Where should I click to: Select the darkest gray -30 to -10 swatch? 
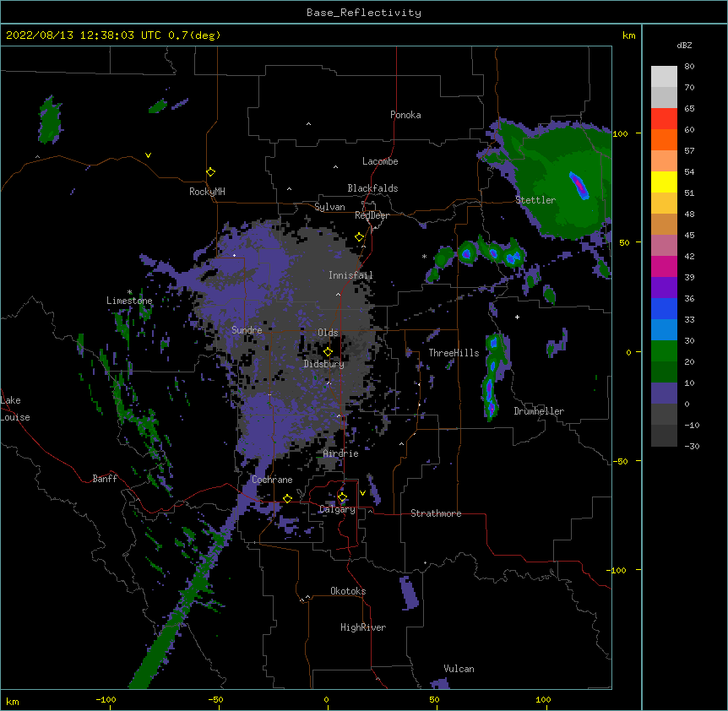pos(664,436)
